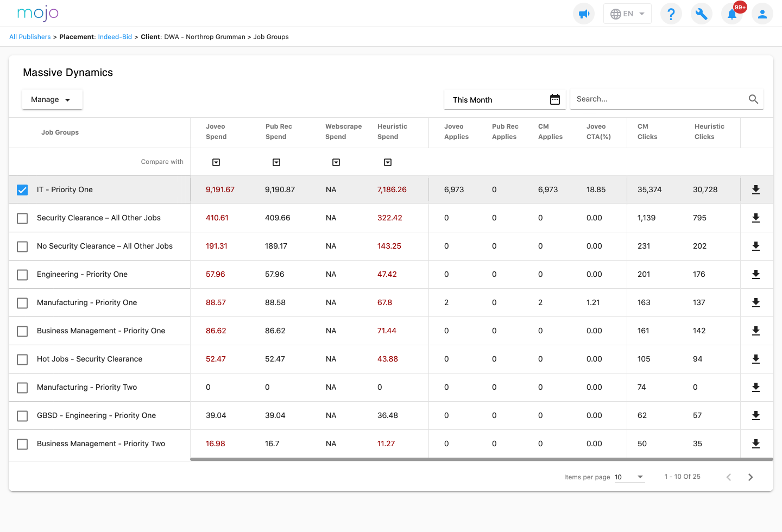Download the IT - Priority One row
The image size is (782, 532).
pos(755,189)
